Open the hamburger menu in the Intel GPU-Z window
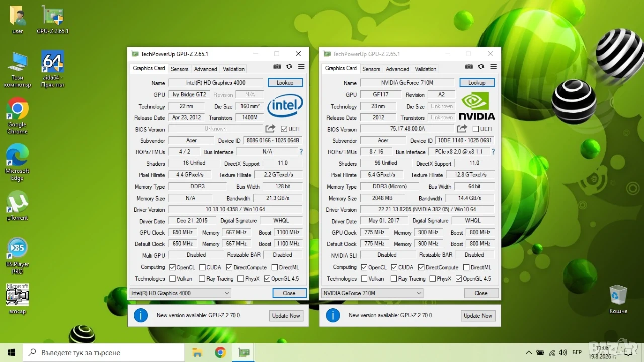The width and height of the screenshot is (644, 362). point(301,67)
